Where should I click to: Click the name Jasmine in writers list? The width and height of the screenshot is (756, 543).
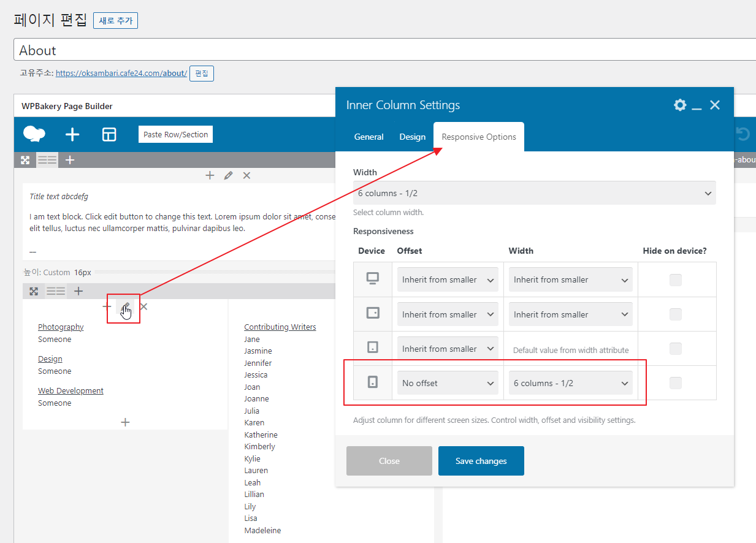pyautogui.click(x=258, y=351)
